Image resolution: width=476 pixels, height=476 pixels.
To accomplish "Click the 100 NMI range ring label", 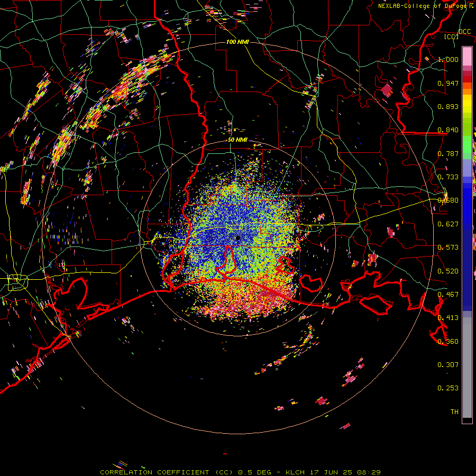I will (237, 42).
